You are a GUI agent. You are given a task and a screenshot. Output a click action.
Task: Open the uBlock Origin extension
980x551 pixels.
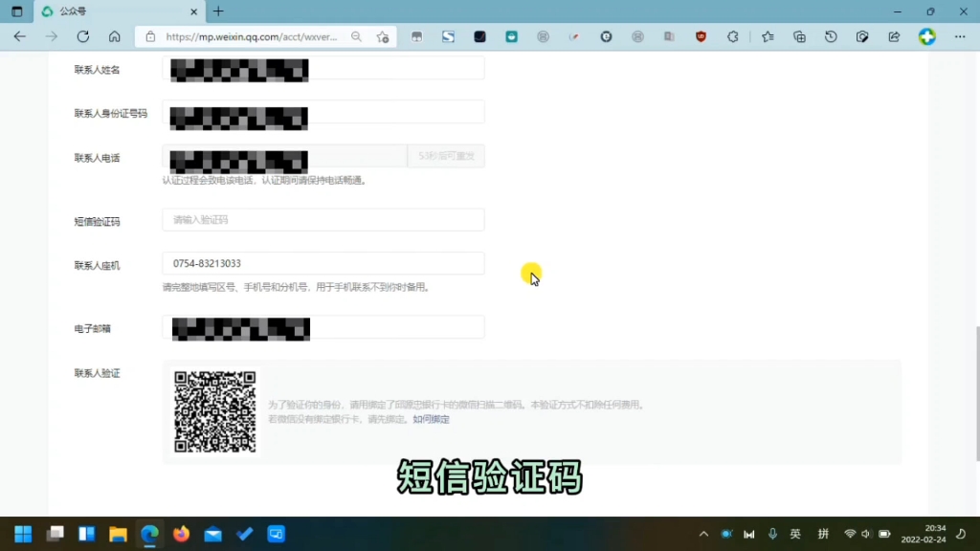click(702, 36)
